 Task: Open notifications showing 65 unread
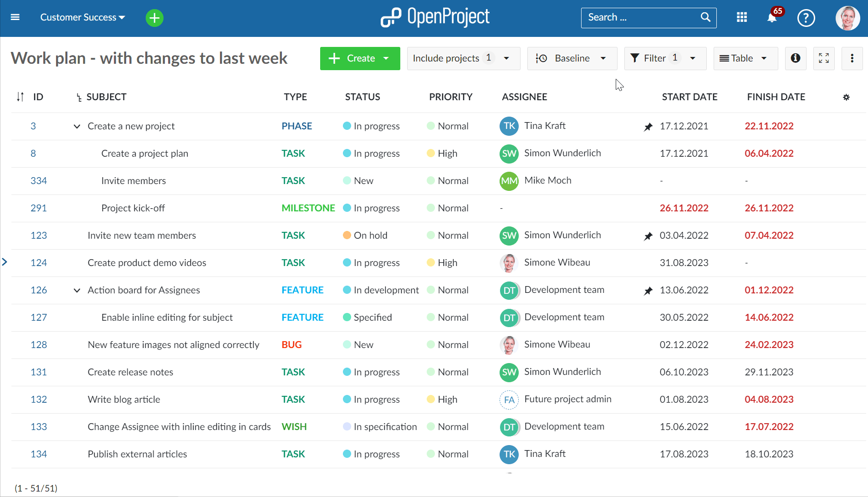point(772,18)
